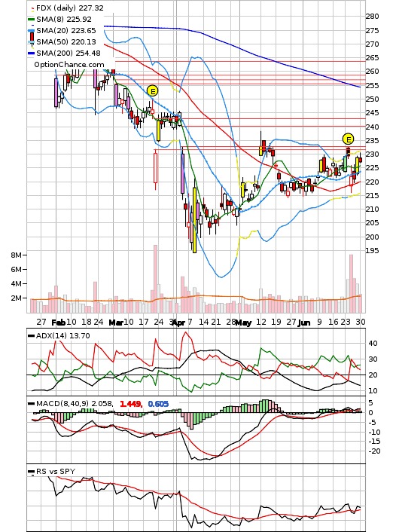Click the green SMA(8) legend swatch
This screenshot has height=532, width=396.
click(31, 20)
